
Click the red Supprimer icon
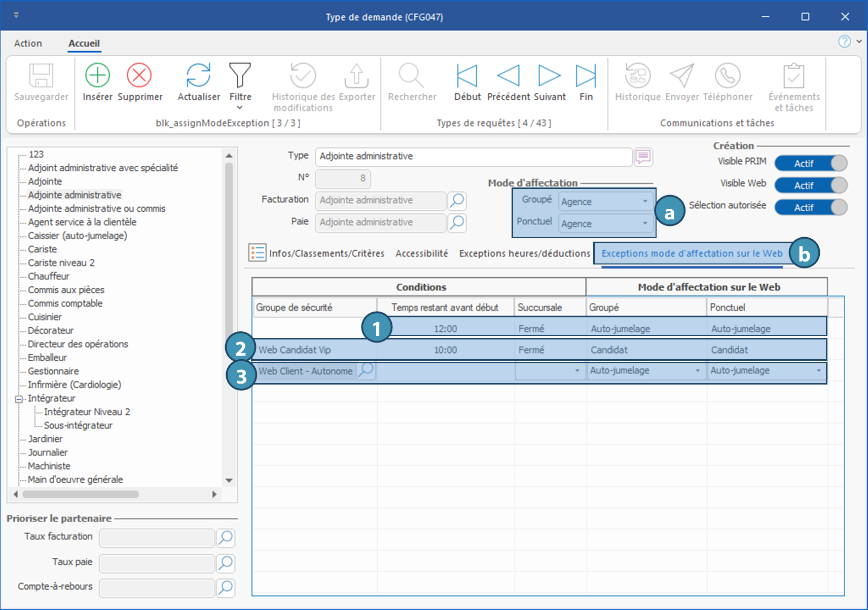(x=139, y=76)
